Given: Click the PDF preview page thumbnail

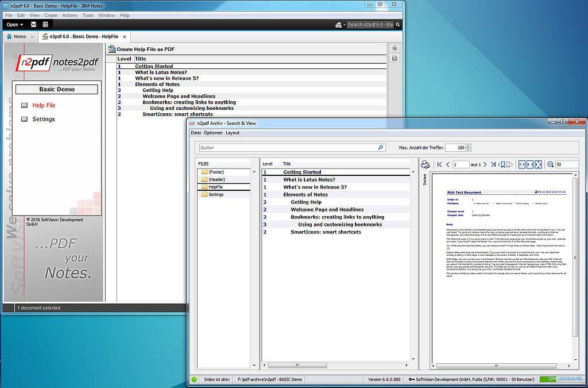Looking at the screenshot, I should (x=502, y=267).
